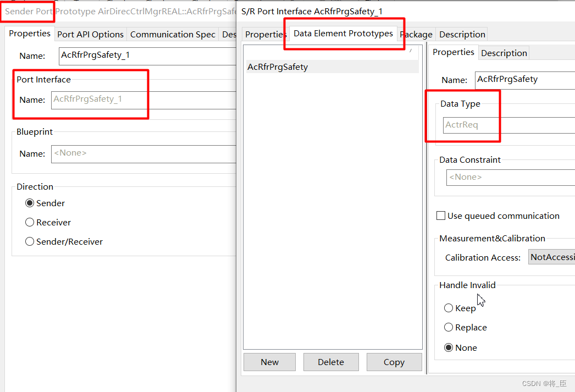575x392 pixels.
Task: Edit the data element Name field
Action: [525, 80]
